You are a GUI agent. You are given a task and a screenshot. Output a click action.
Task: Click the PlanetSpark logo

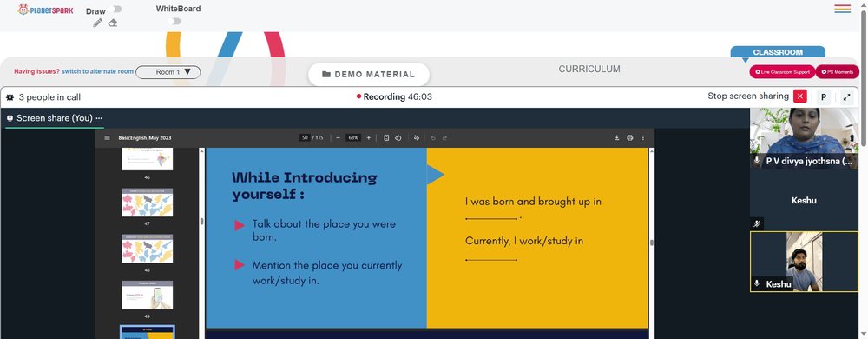(x=45, y=10)
